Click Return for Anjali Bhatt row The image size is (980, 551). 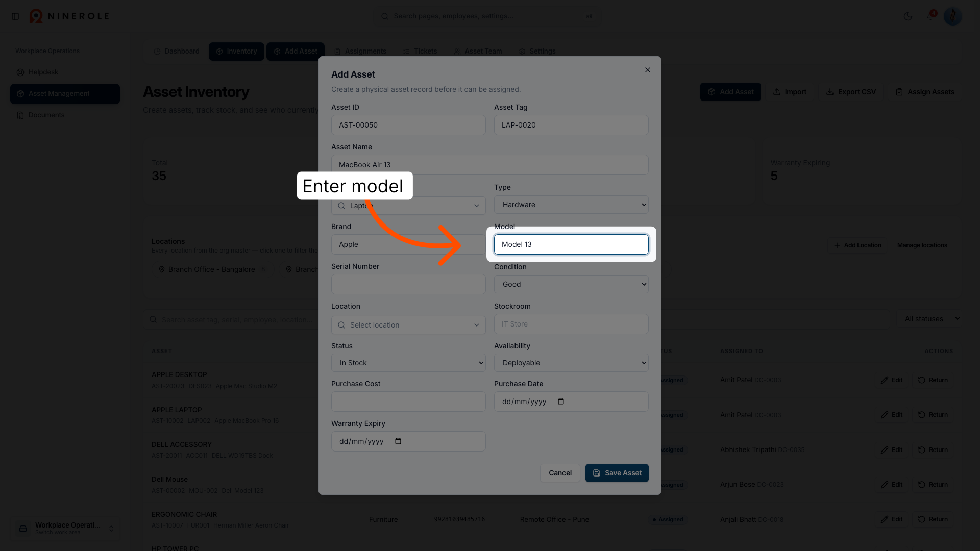pyautogui.click(x=933, y=519)
